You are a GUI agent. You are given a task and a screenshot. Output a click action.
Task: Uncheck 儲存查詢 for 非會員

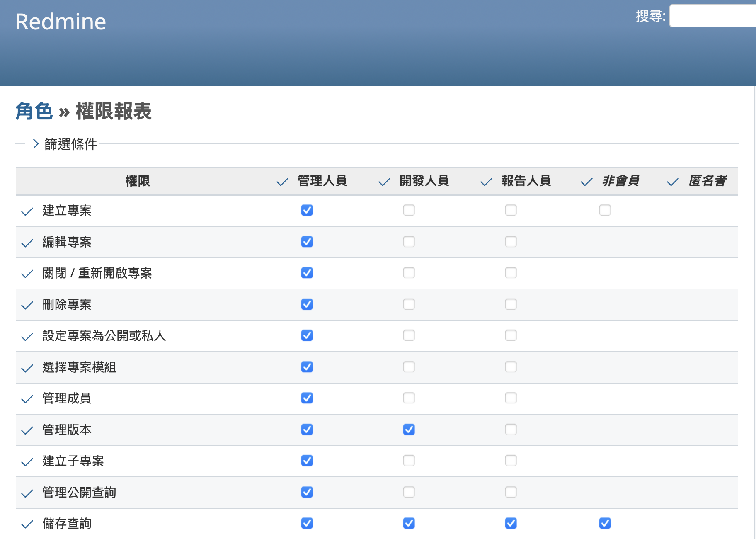point(605,523)
